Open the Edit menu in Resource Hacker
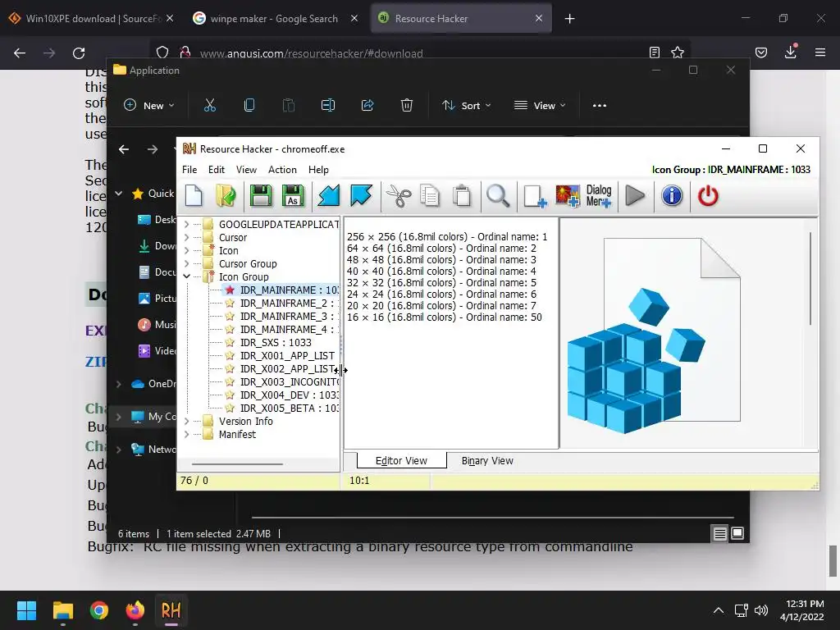The image size is (840, 630). pos(217,170)
